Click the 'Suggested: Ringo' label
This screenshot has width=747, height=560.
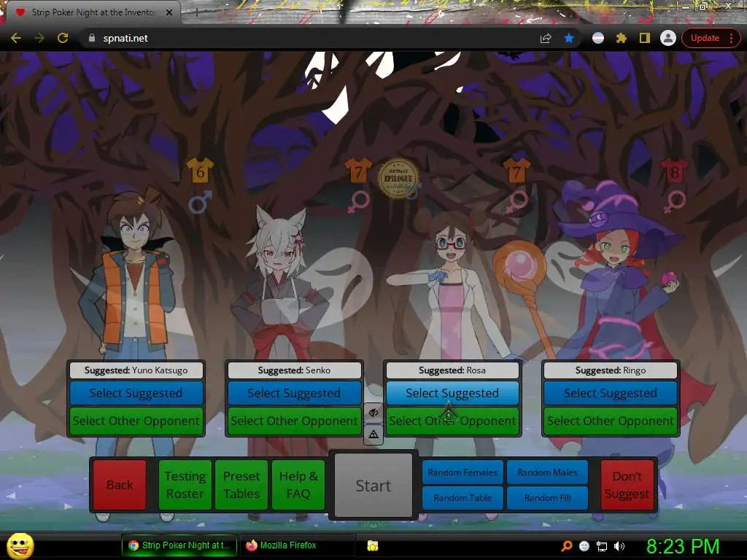tap(611, 370)
